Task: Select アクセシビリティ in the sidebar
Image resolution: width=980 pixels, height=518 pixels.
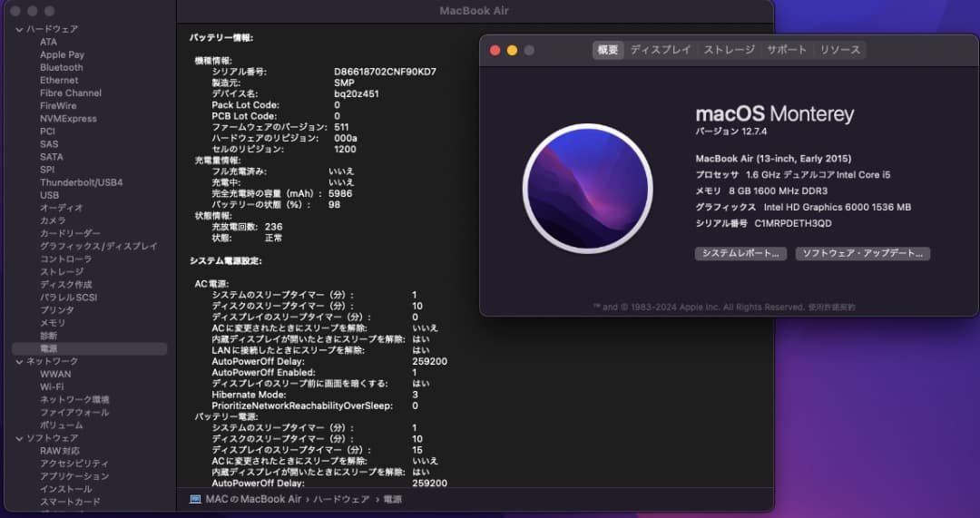Action: coord(74,464)
